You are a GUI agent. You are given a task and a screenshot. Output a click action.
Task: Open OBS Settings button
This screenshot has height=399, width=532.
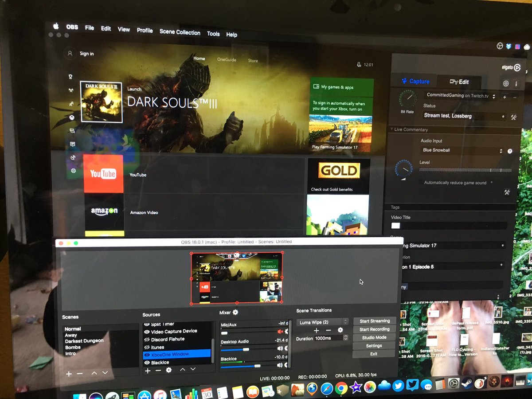[x=374, y=346]
